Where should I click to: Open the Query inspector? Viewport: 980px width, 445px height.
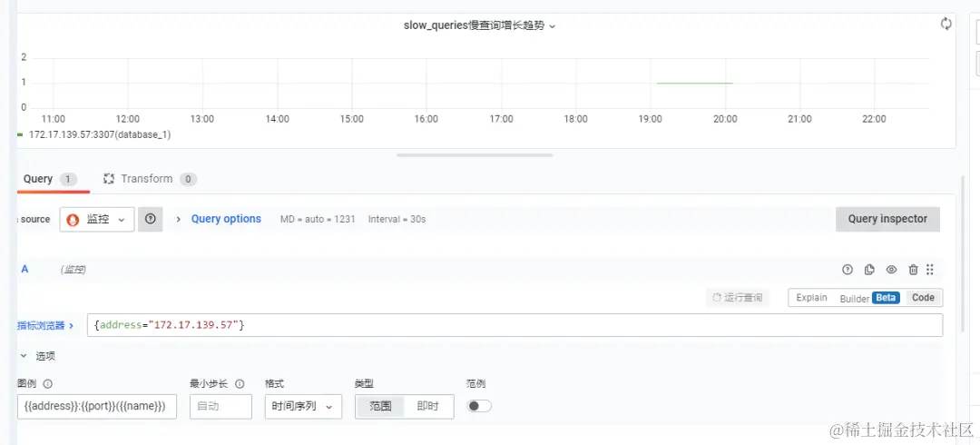click(x=887, y=219)
